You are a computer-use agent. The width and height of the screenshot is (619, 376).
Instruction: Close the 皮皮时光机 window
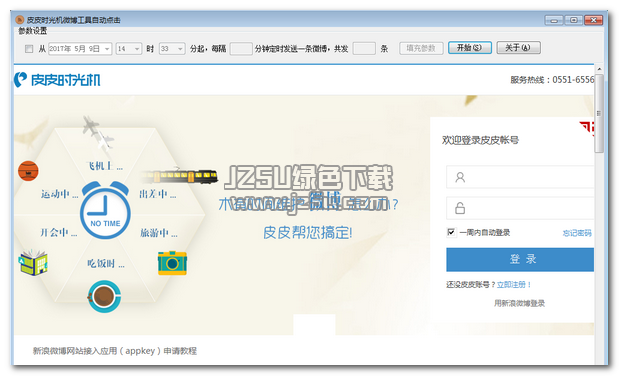click(x=593, y=20)
